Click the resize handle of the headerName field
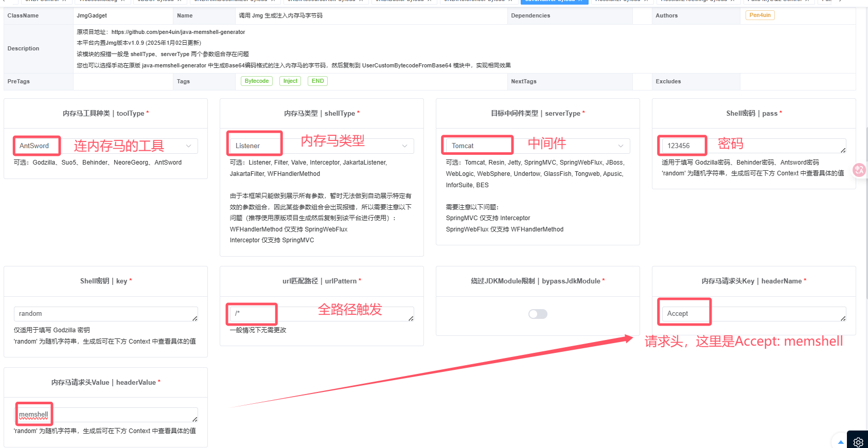 pyautogui.click(x=843, y=318)
